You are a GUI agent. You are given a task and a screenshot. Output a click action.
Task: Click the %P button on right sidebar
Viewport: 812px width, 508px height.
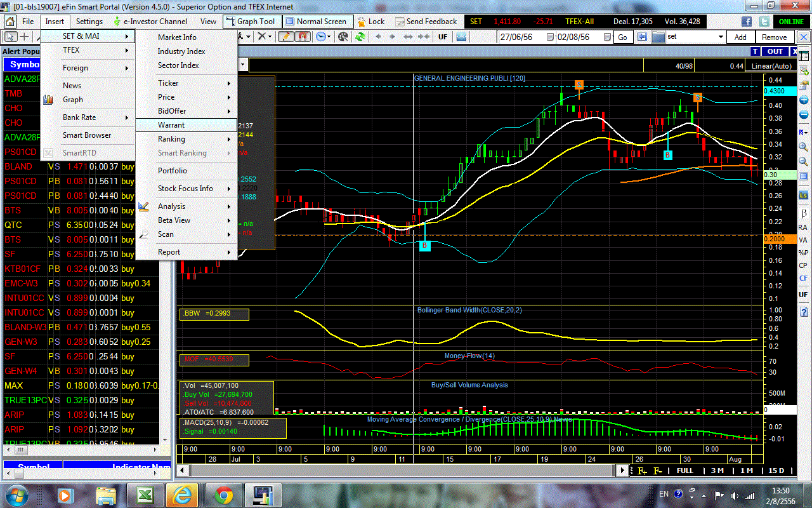click(803, 253)
